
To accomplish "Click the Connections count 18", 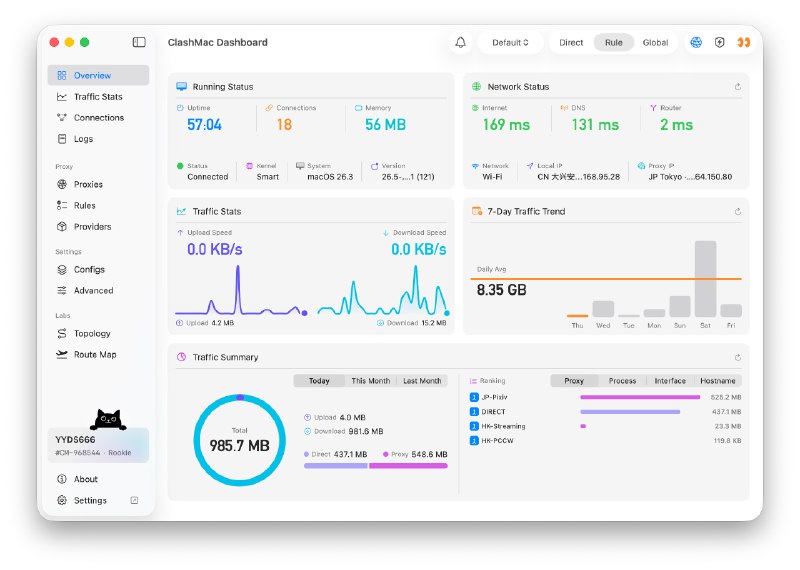I will click(x=284, y=125).
